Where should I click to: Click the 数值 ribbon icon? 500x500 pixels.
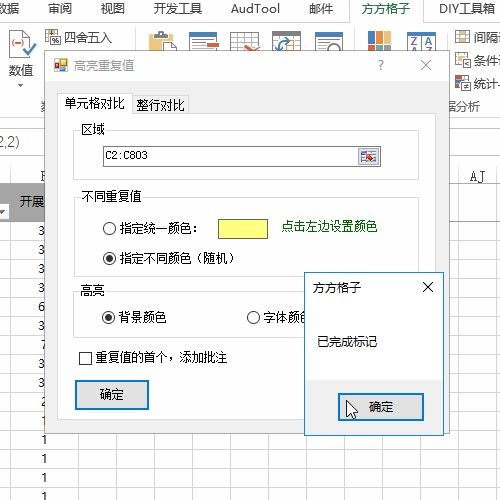pos(21,45)
